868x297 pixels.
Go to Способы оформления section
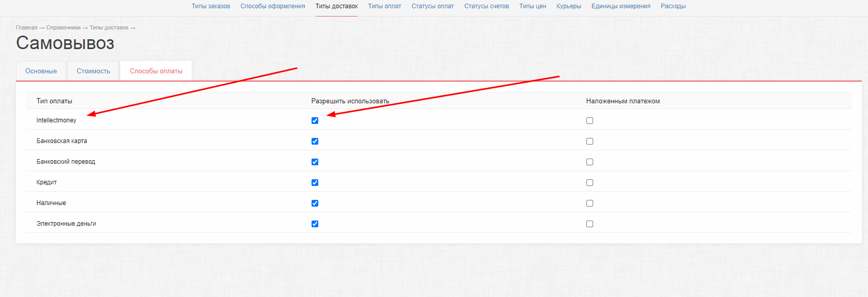(x=273, y=6)
